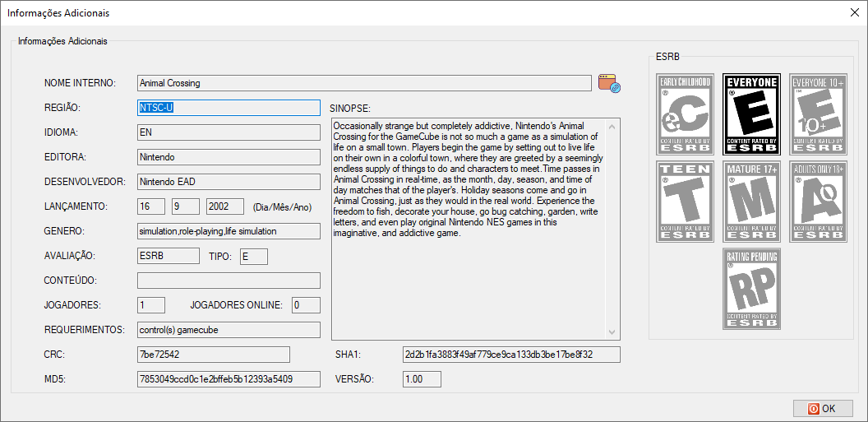The image size is (868, 422).
Task: Click the Região field showing NTSC-U
Action: click(x=229, y=108)
